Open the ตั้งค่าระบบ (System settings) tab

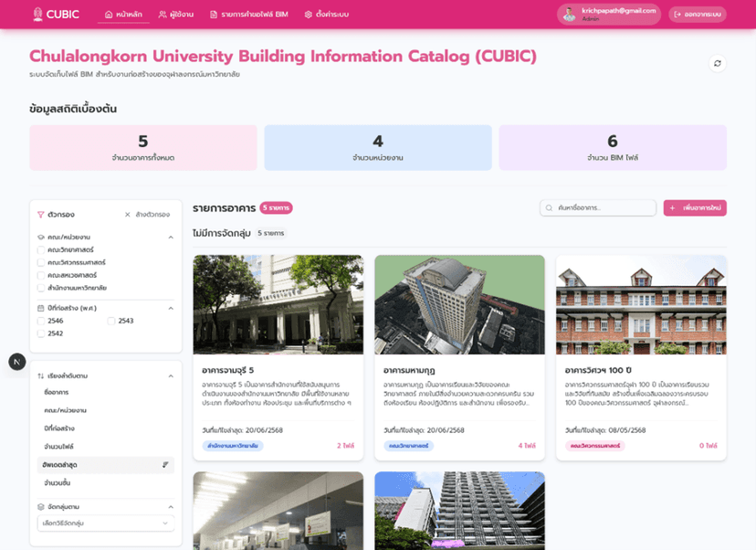pos(326,15)
